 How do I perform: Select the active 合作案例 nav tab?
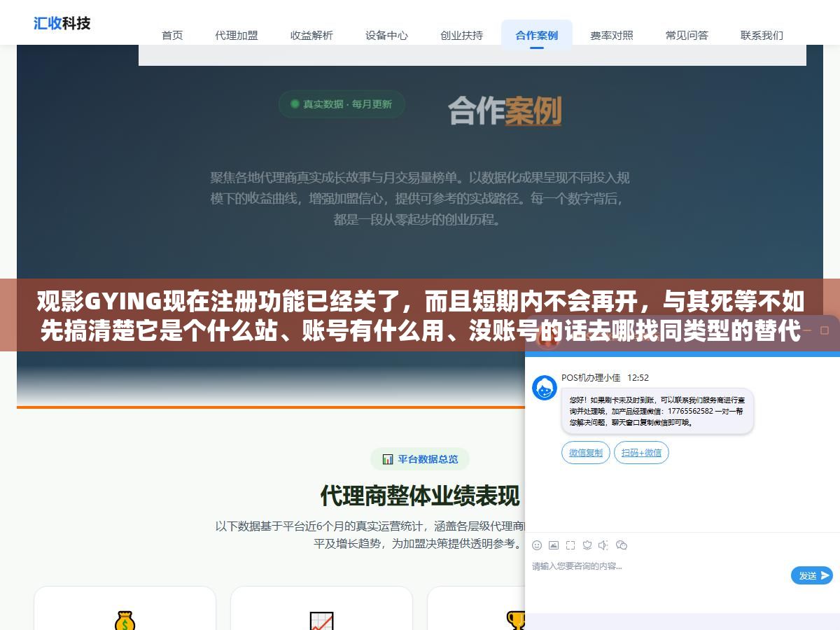tap(536, 35)
